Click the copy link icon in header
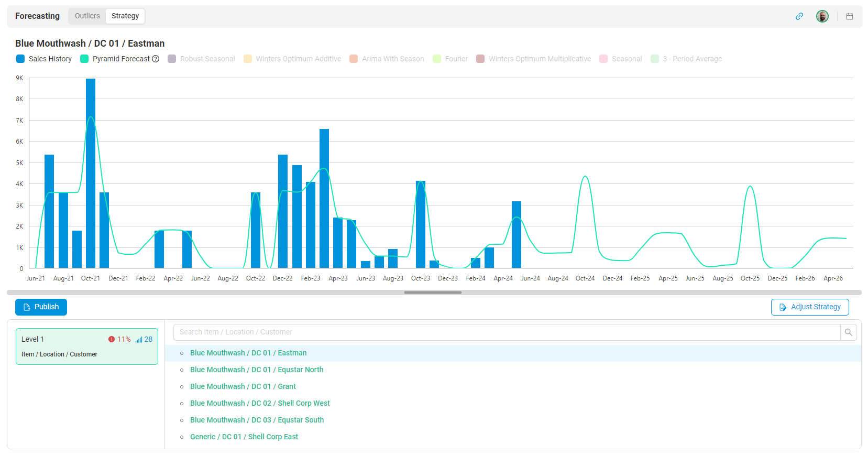Screen dimensions: 868x455 [x=799, y=16]
